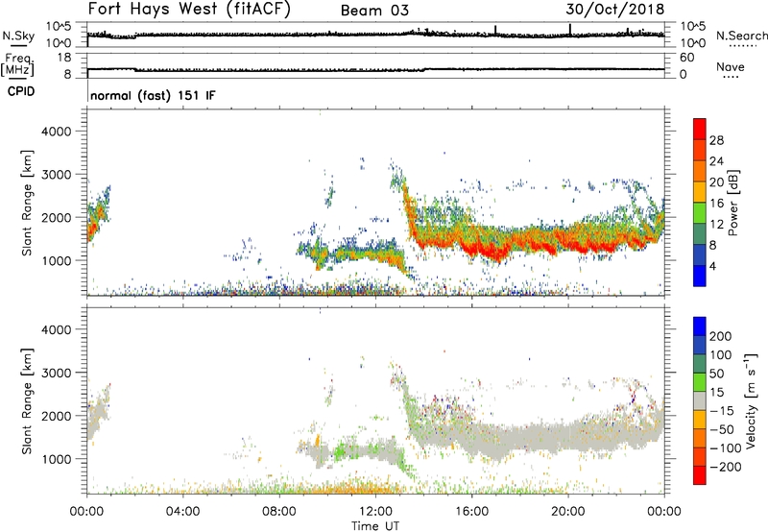Click the '20:00' time axis label
Screen dimensions: 768x532
[x=567, y=512]
